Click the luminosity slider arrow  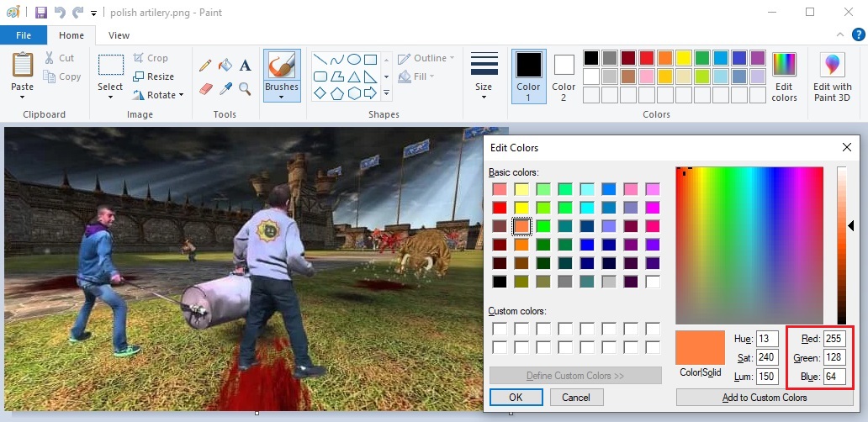coord(851,225)
